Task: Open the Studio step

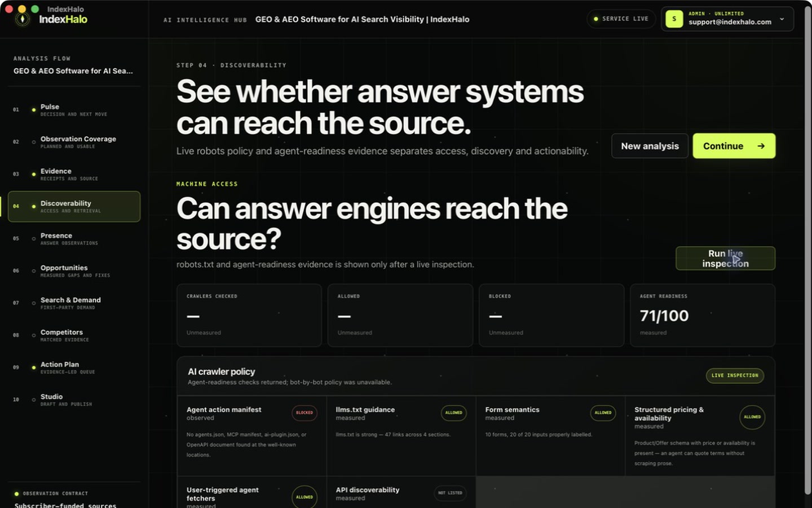Action: pos(74,399)
